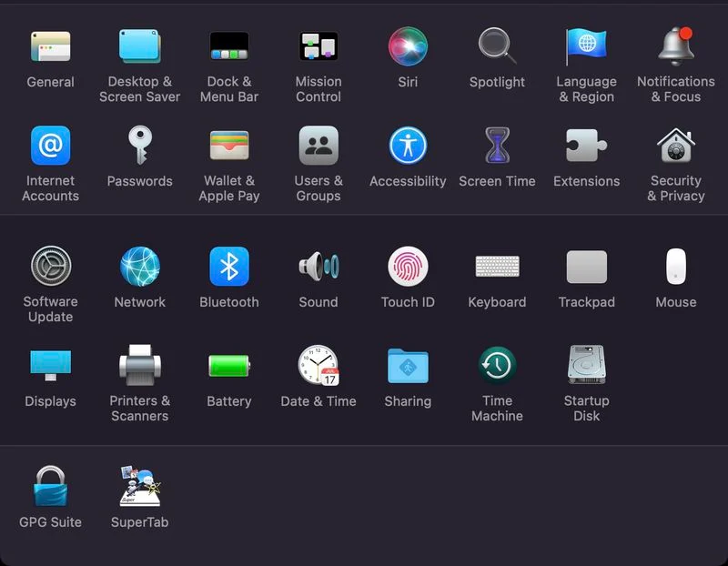This screenshot has width=728, height=566.
Task: Open GPG Suite padlock icon
Action: tap(51, 486)
